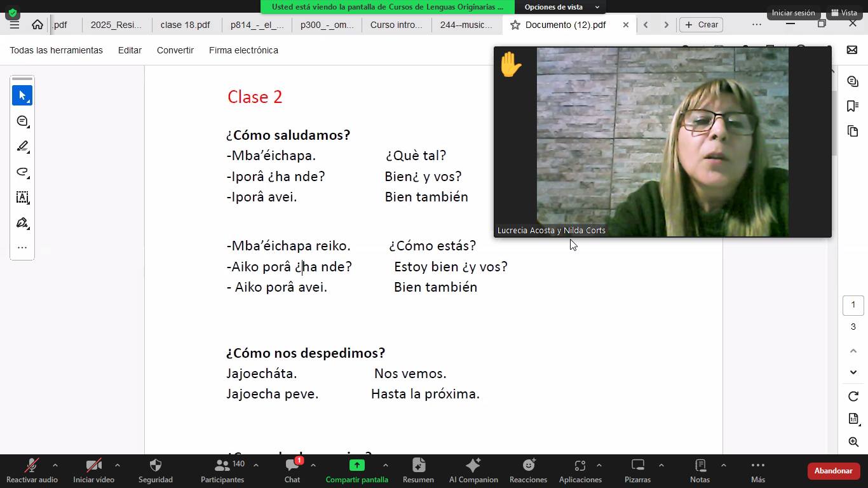The height and width of the screenshot is (488, 868).
Task: Choose the add comment tool
Action: click(x=22, y=121)
